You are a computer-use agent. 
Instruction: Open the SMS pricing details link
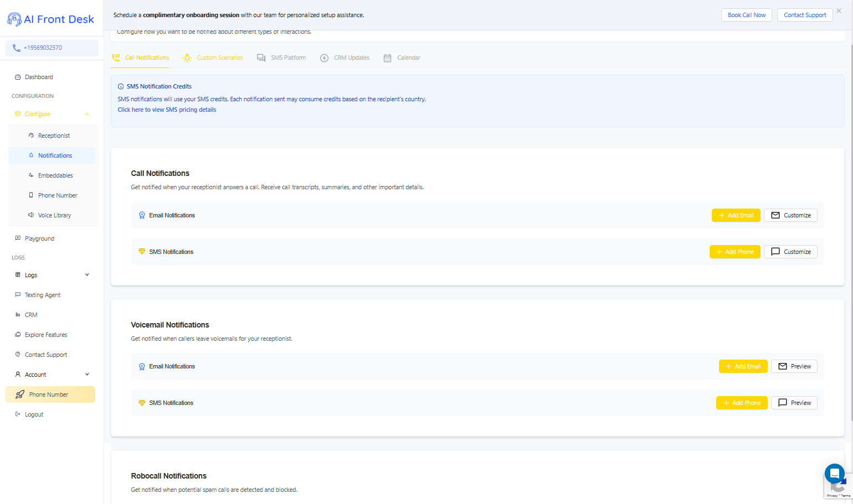pos(167,110)
